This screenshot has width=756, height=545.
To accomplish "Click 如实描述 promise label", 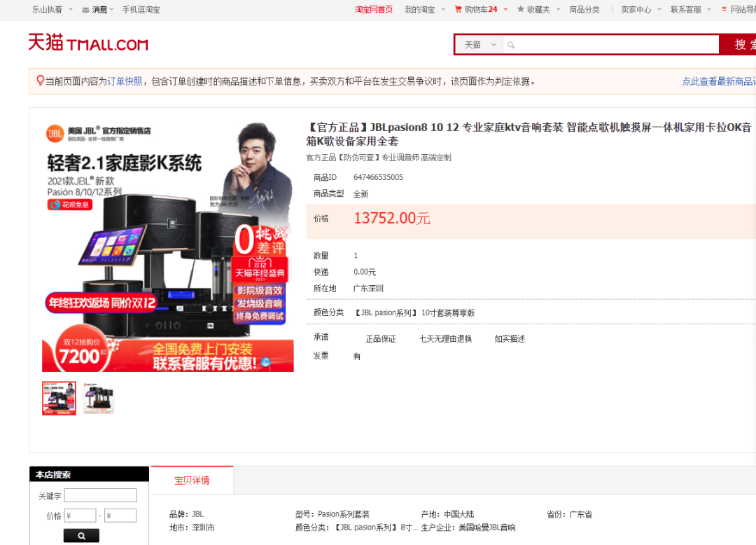I will (x=510, y=339).
